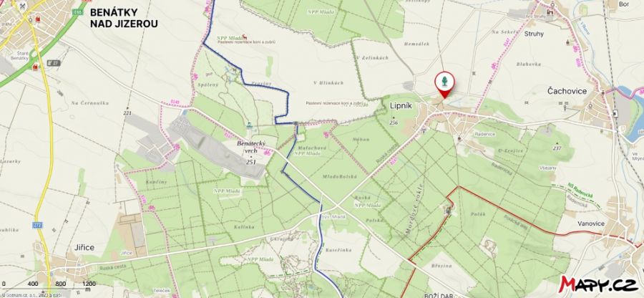Click the pink bicycle icon at Benátecký vrch
The width and height of the screenshot is (644, 298).
coord(267,153)
